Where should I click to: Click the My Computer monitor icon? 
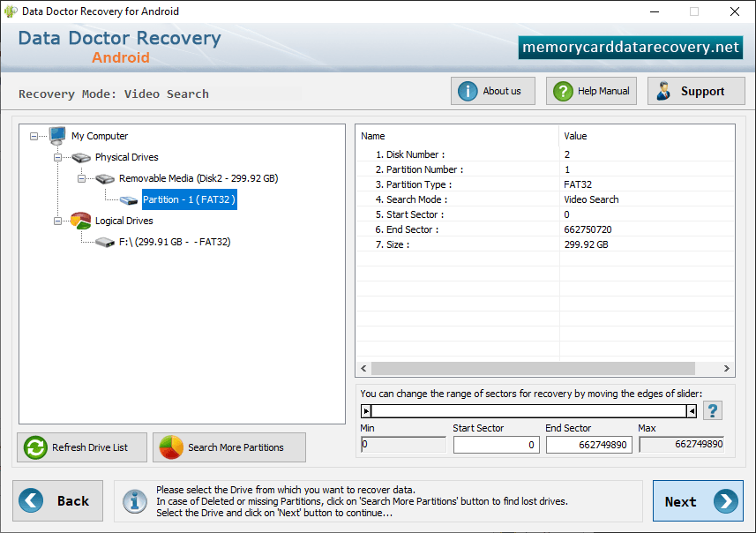point(57,136)
